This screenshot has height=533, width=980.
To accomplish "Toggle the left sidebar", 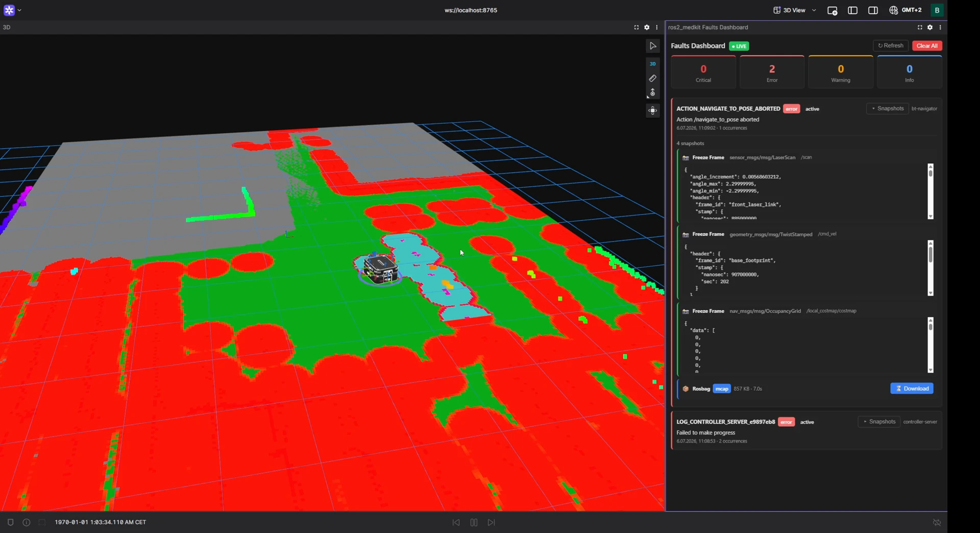I will (x=852, y=10).
